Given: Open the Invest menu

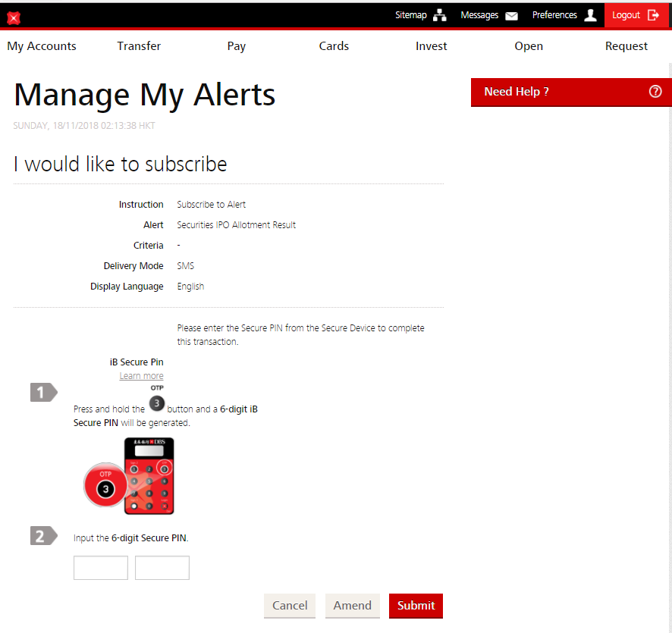Looking at the screenshot, I should pos(431,46).
